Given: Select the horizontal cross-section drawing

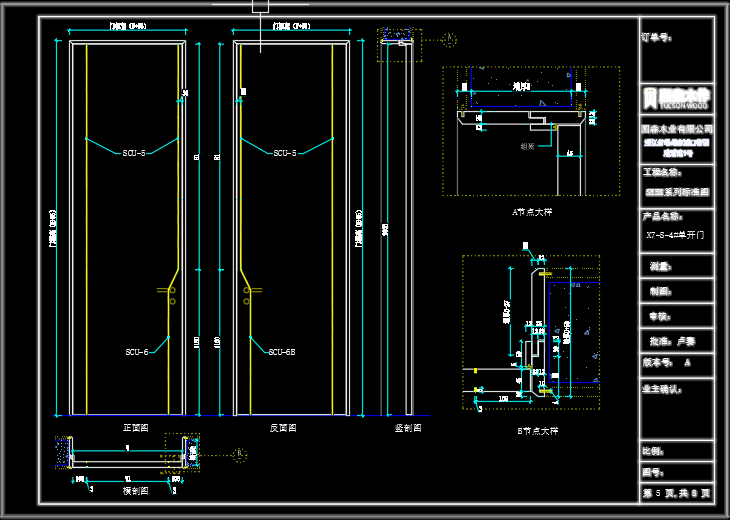Looking at the screenshot, I should 127,454.
